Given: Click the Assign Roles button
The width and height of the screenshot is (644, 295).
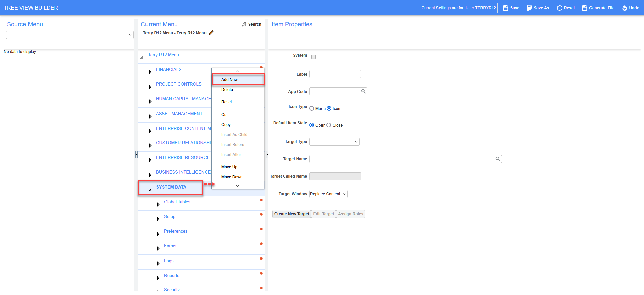Looking at the screenshot, I should (x=351, y=214).
